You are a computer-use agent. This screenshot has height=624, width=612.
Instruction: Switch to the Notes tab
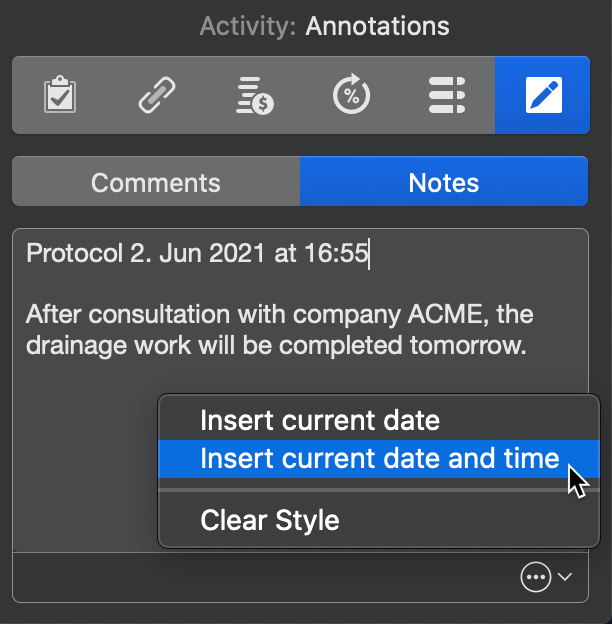443,183
